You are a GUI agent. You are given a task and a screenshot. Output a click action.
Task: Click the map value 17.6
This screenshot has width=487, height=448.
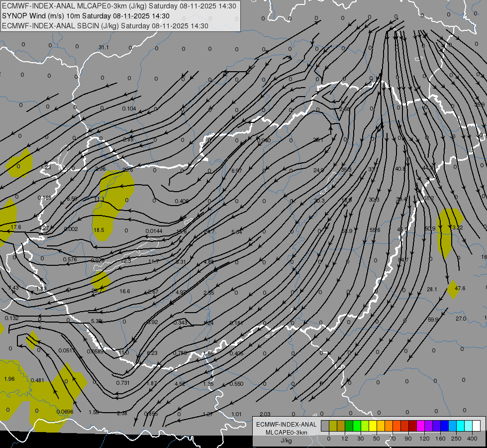pyautogui.click(x=15, y=227)
